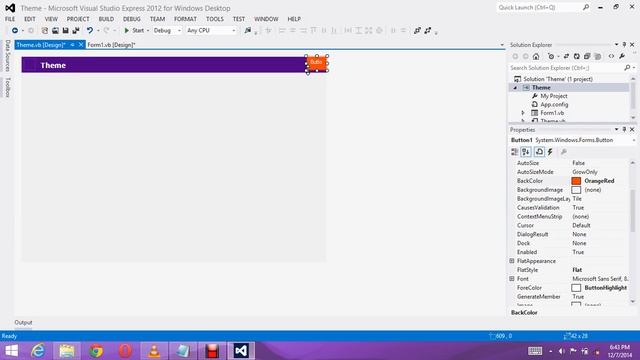The height and width of the screenshot is (360, 640).
Task: Select My Project in Solution Explorer
Action: click(553, 96)
